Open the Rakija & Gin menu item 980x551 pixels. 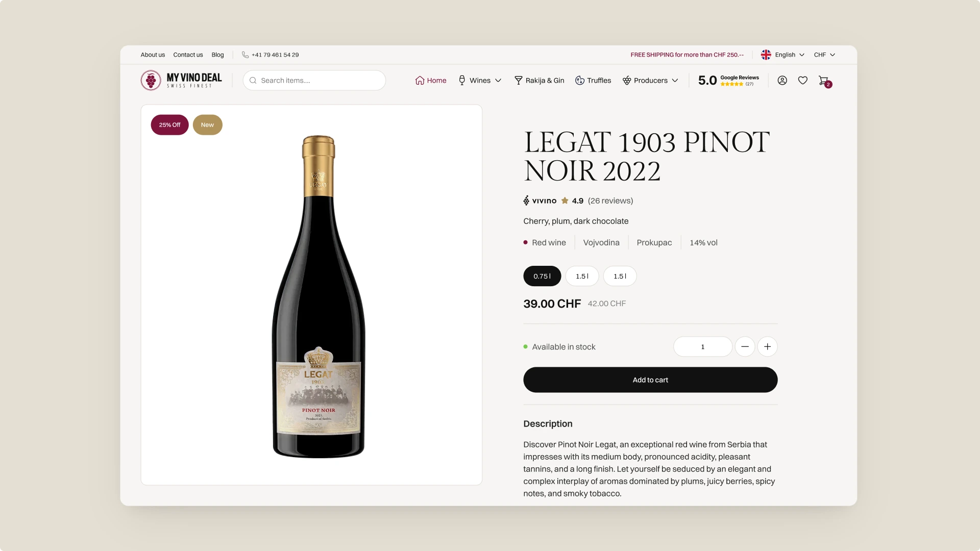coord(540,81)
